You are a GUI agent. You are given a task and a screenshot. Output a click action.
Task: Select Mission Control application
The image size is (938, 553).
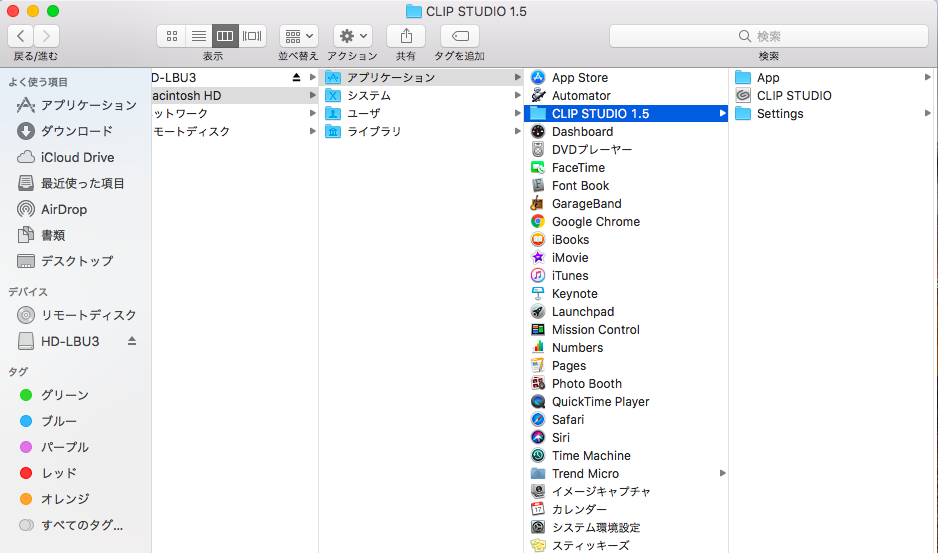(626, 329)
